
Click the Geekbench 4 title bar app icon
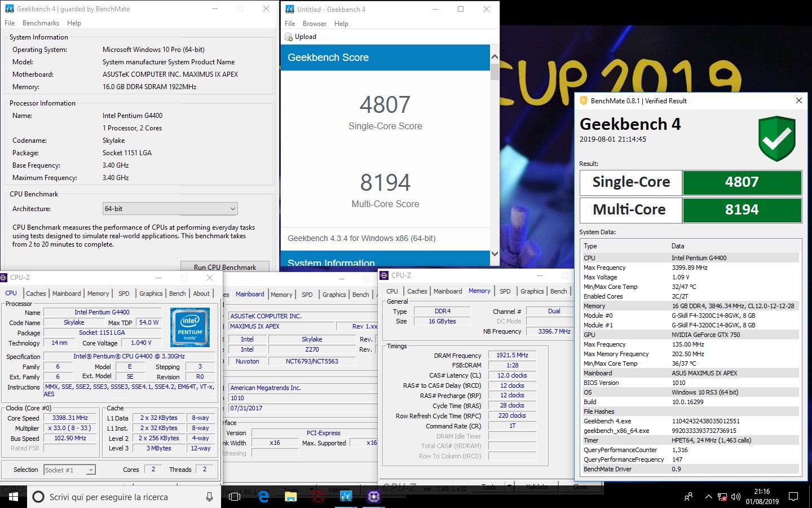[9, 9]
